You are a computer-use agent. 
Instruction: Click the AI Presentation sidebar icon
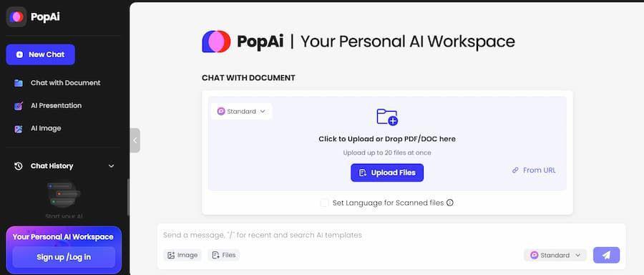[x=19, y=106]
